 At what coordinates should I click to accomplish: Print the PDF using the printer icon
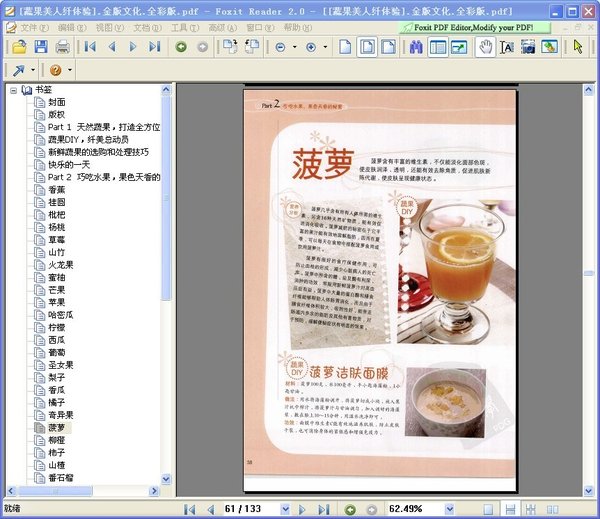pyautogui.click(x=63, y=47)
